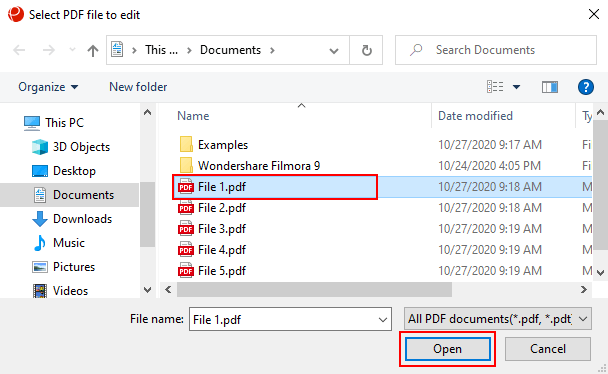Click the Back navigation arrow
The width and height of the screenshot is (608, 374).
click(x=19, y=50)
